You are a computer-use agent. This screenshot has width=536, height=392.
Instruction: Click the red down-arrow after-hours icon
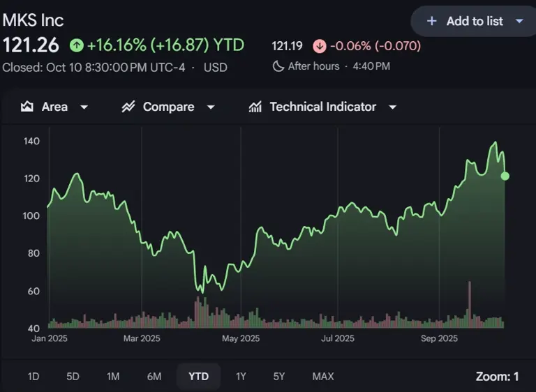click(320, 46)
